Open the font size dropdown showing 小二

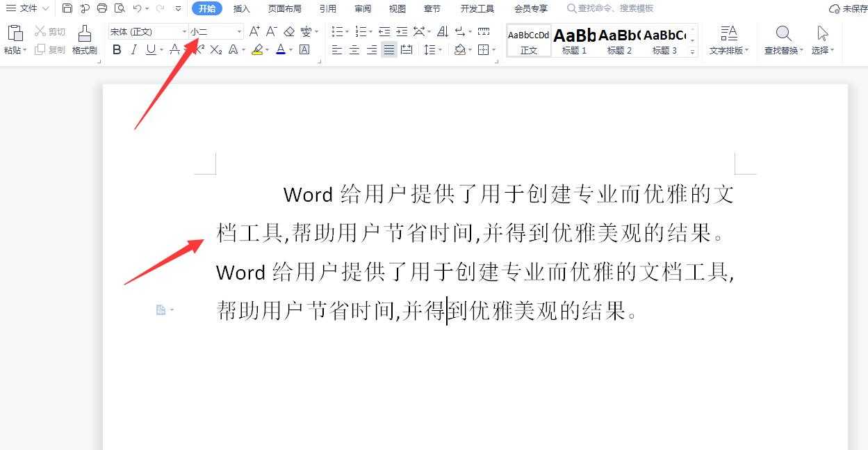pos(239,32)
